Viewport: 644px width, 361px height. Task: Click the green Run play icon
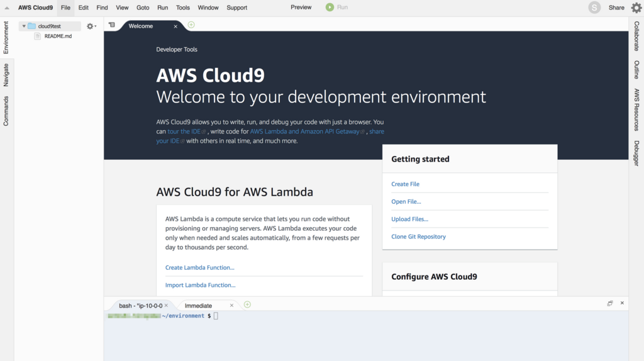click(x=330, y=8)
